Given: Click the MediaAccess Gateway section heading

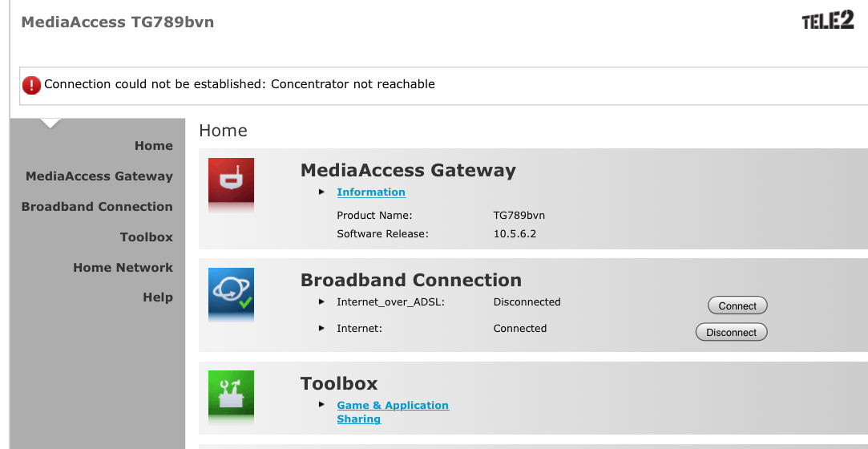Looking at the screenshot, I should coord(408,170).
